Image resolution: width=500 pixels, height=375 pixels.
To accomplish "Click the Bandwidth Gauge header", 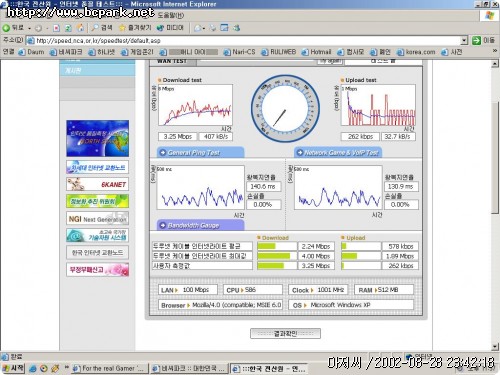I will (x=200, y=226).
